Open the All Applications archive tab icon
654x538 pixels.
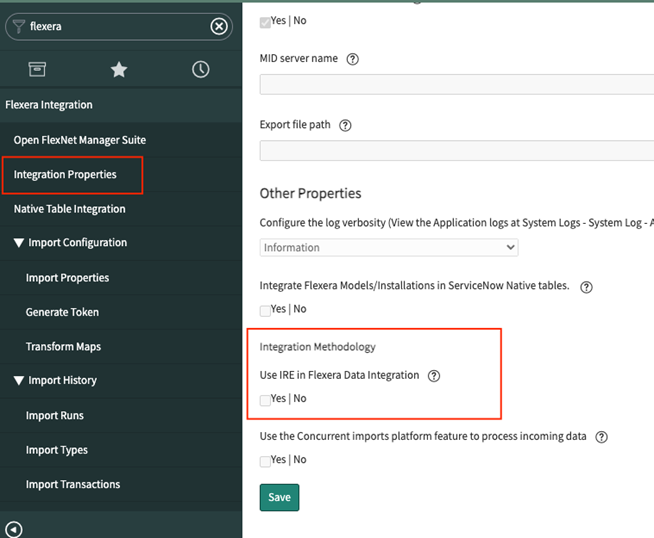[x=37, y=69]
